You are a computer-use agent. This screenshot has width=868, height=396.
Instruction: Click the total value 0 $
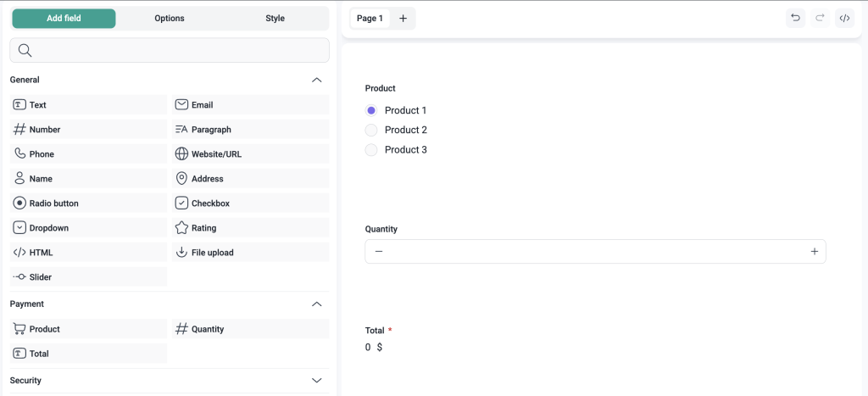(374, 348)
